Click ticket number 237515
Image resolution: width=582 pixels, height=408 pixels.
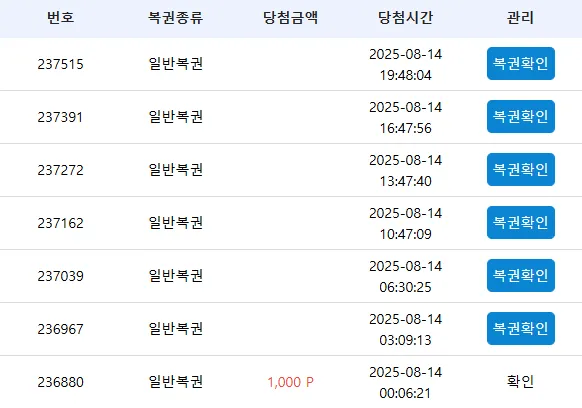click(61, 64)
